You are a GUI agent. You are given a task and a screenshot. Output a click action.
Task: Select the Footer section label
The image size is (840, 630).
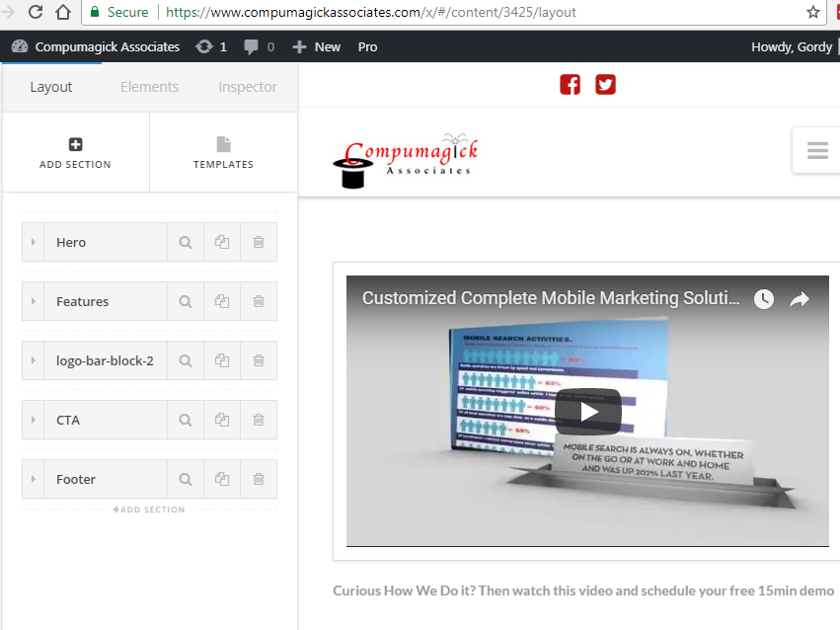76,479
